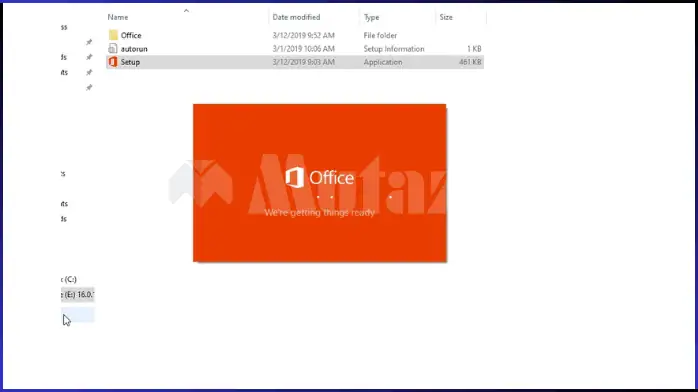Sort by Type column header
The width and height of the screenshot is (698, 392).
coord(371,17)
